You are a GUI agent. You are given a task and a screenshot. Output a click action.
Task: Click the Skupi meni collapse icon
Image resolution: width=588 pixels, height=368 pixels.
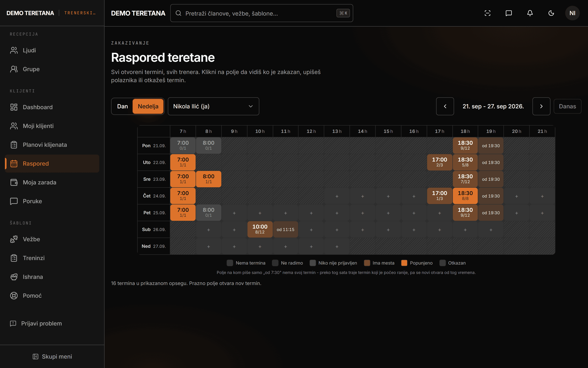pyautogui.click(x=36, y=357)
